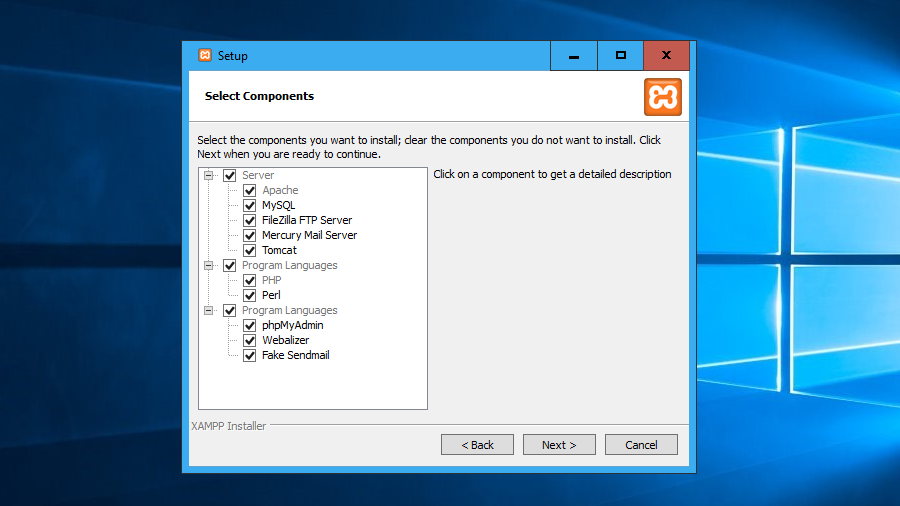Uncheck the MySQL component

[250, 205]
